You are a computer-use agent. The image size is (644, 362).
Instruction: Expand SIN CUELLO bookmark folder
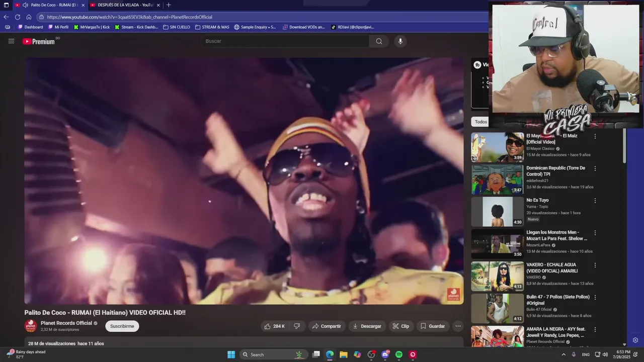coord(177,27)
